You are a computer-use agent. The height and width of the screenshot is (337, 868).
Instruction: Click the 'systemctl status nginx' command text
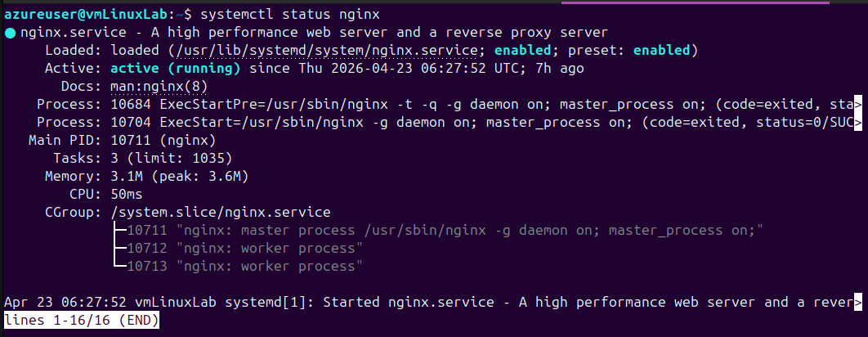click(x=291, y=13)
